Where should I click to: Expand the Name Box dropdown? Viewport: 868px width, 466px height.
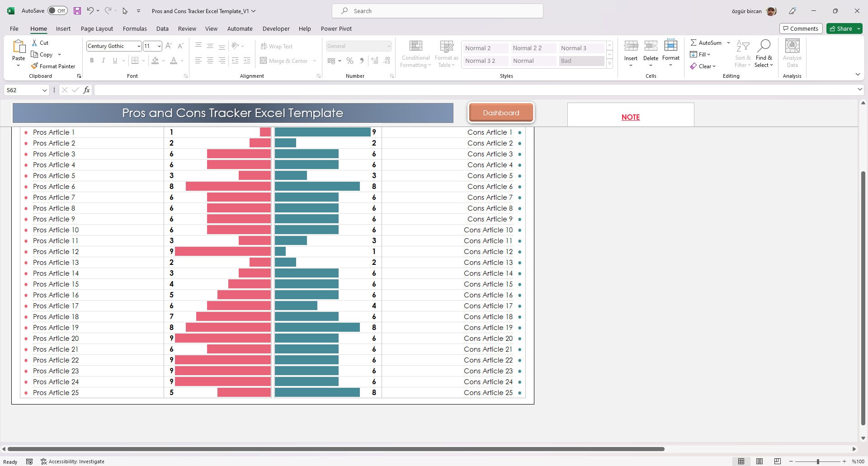coord(44,90)
